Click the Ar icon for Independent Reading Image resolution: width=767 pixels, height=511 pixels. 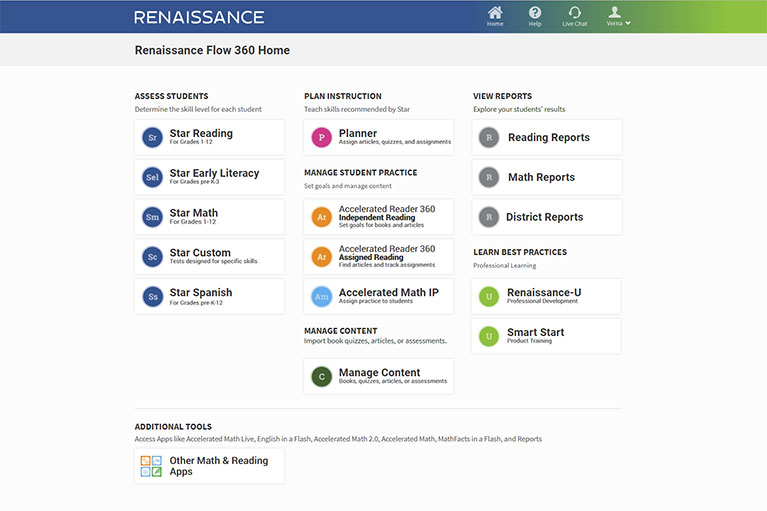(x=321, y=217)
